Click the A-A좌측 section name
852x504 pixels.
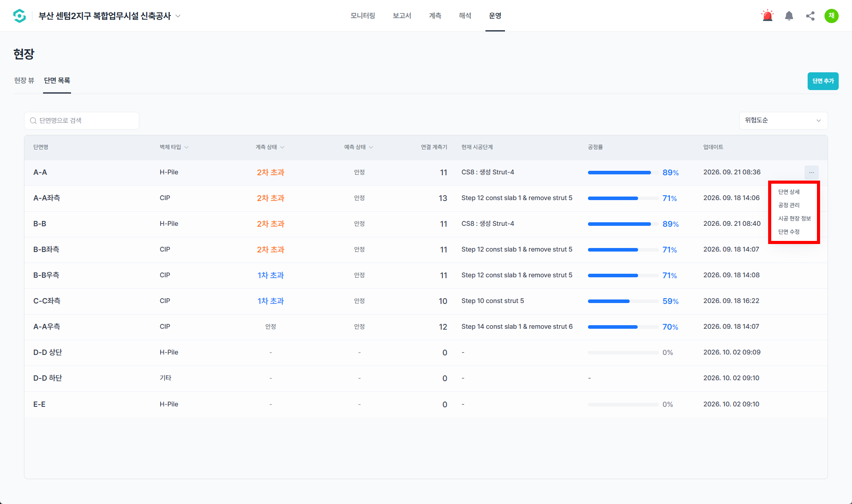(x=47, y=198)
